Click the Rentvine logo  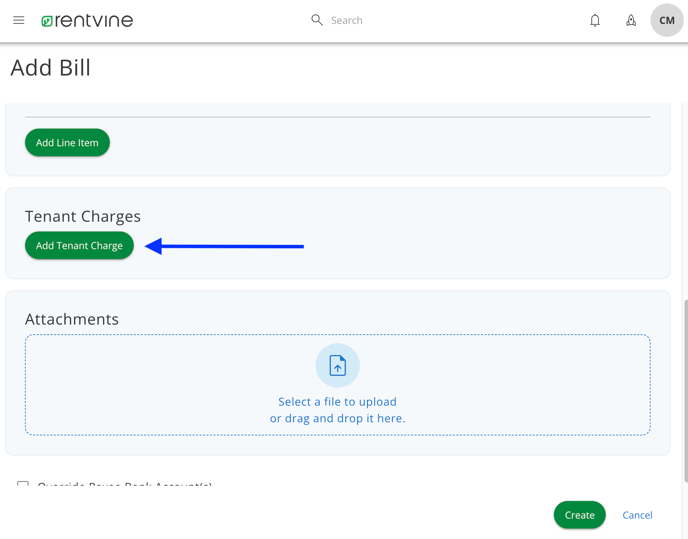pyautogui.click(x=87, y=20)
